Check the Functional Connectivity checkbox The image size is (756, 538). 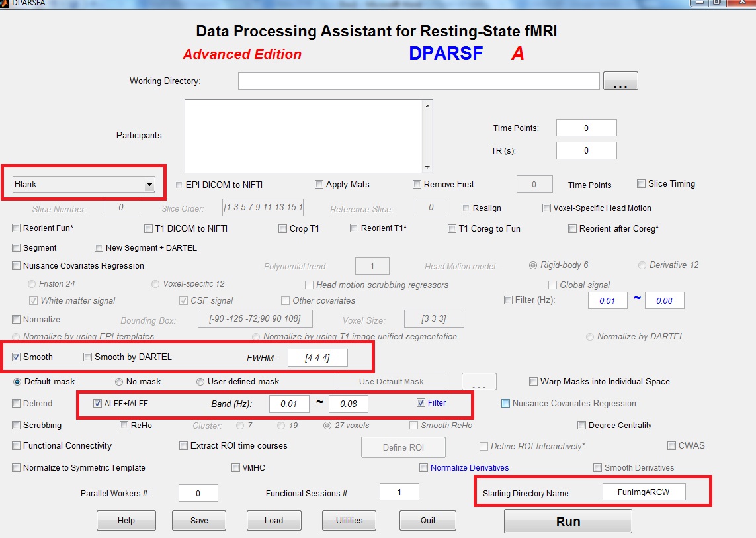(x=17, y=446)
